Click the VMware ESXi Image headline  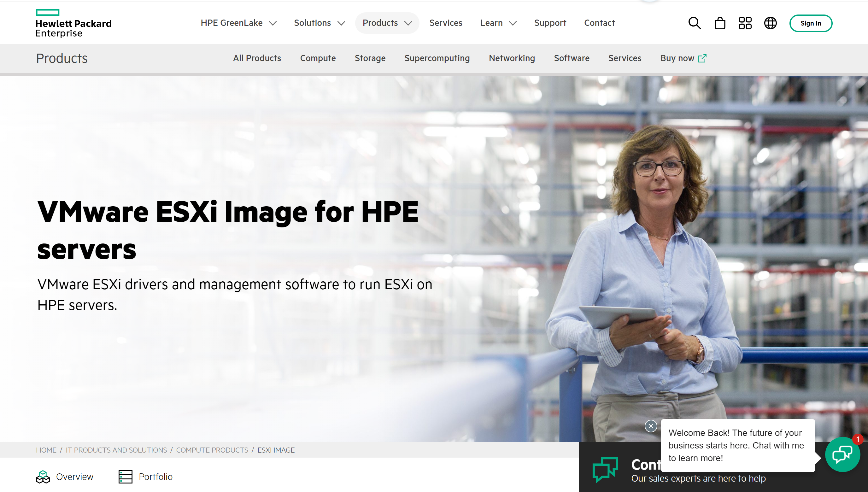pos(228,230)
